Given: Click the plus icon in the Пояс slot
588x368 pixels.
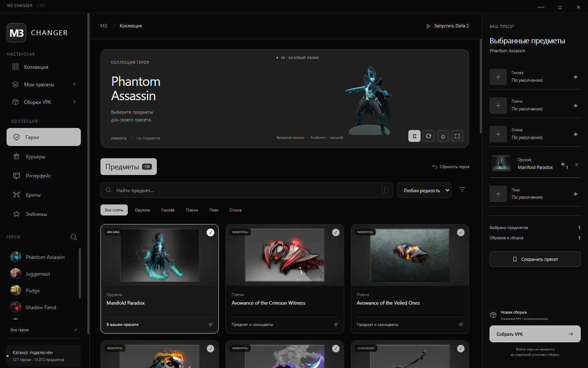Looking at the screenshot, I should point(498,194).
